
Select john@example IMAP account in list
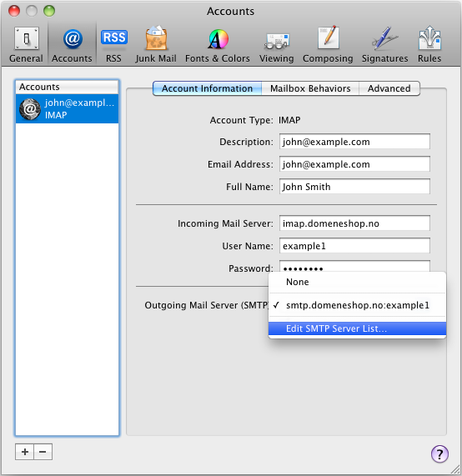click(67, 108)
